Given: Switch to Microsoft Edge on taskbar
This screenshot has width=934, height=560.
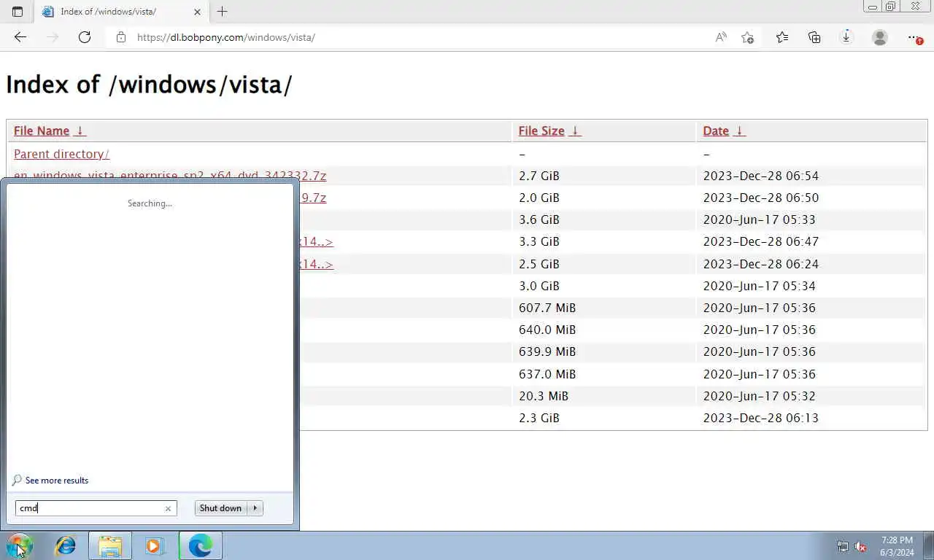Looking at the screenshot, I should pyautogui.click(x=200, y=545).
